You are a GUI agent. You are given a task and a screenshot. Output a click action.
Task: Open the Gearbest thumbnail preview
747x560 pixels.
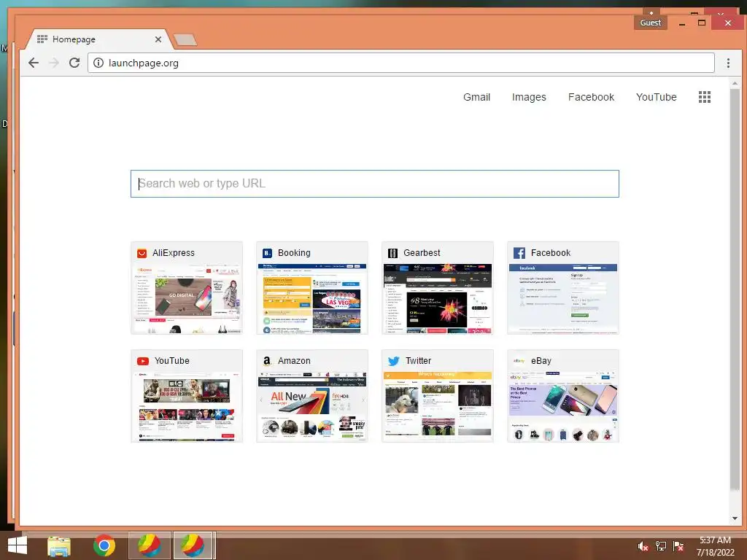tap(438, 298)
